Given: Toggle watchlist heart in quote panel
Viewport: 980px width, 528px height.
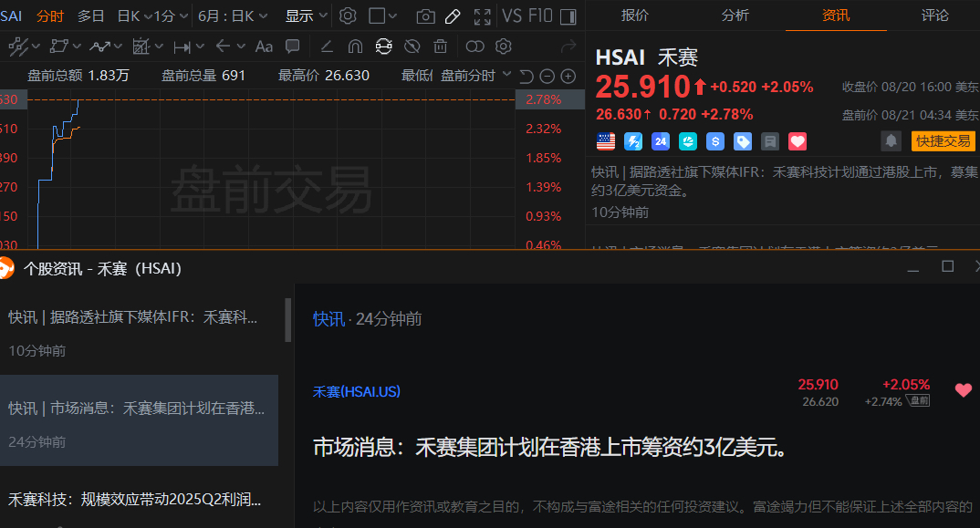Looking at the screenshot, I should tap(798, 142).
